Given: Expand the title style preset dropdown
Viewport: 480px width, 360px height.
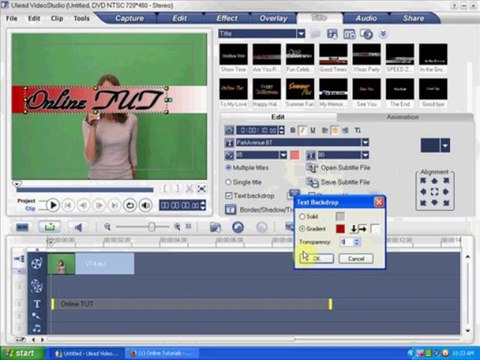Looking at the screenshot, I should pyautogui.click(x=445, y=146).
